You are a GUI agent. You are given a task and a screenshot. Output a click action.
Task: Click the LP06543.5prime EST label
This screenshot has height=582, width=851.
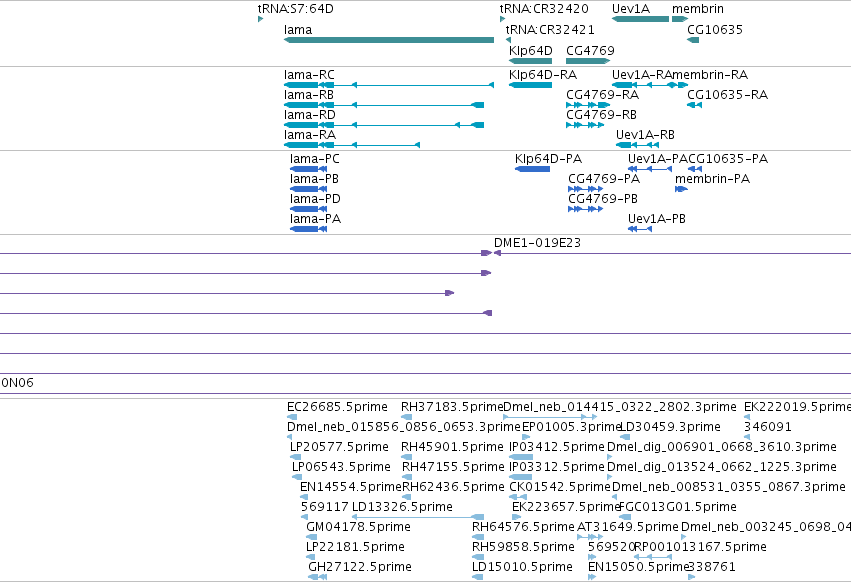click(x=341, y=467)
